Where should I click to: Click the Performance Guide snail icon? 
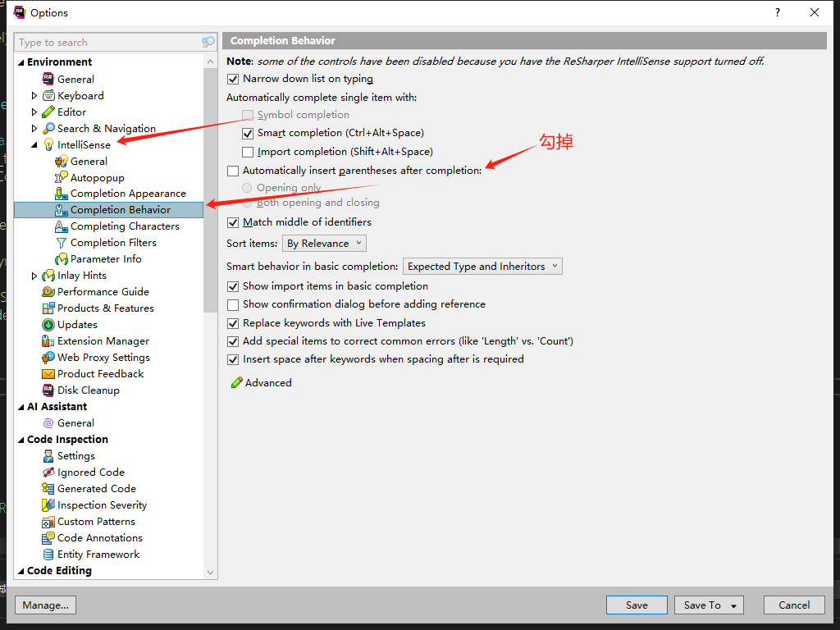point(48,292)
